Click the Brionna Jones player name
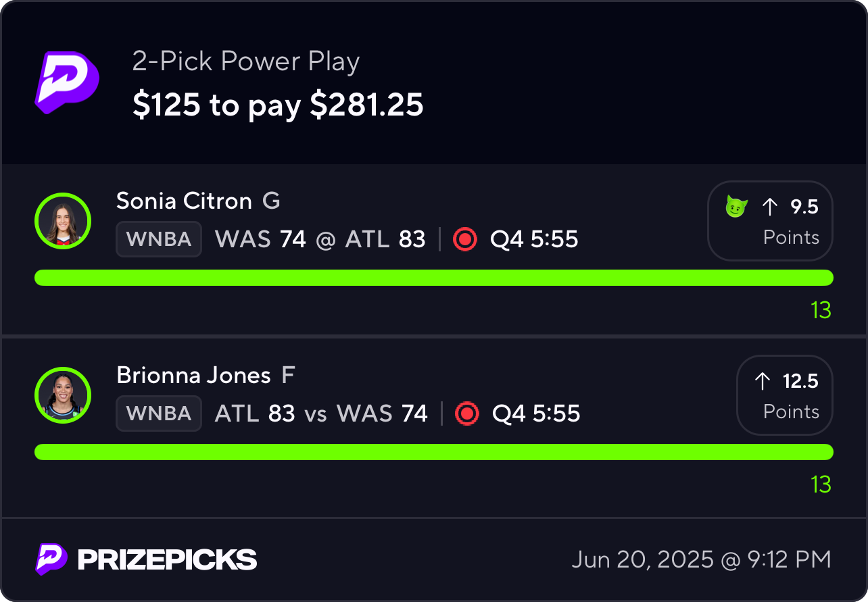This screenshot has width=868, height=602. click(x=193, y=375)
